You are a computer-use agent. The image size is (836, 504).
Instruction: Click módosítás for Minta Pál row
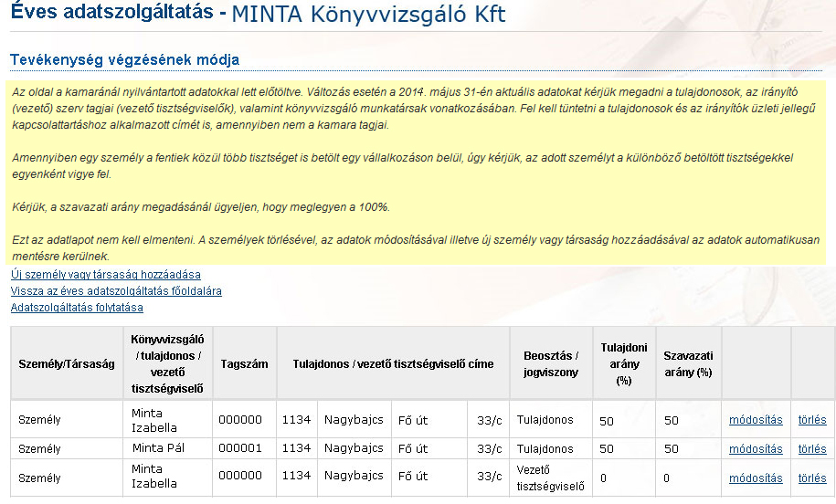[756, 449]
